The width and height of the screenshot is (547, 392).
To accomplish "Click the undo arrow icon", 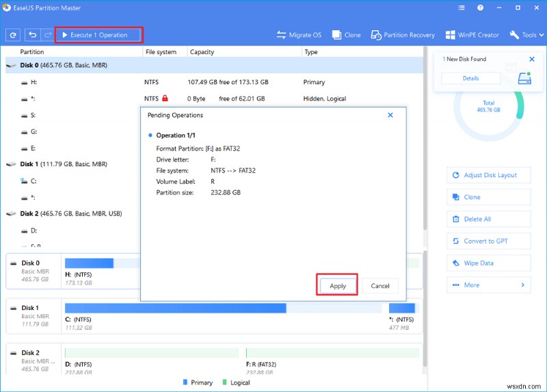I will [32, 35].
